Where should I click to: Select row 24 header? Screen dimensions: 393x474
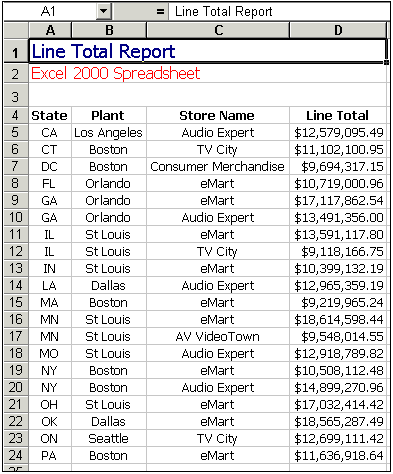(x=16, y=455)
